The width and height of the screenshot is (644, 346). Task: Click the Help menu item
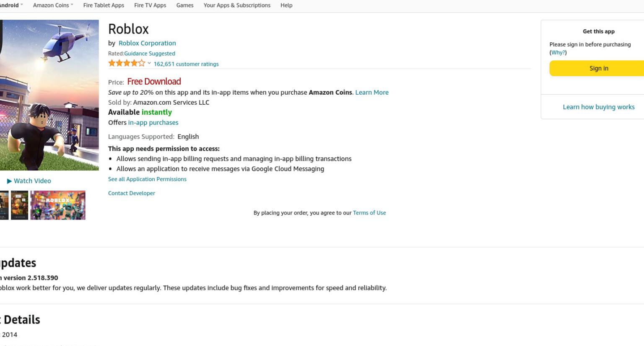pyautogui.click(x=286, y=5)
